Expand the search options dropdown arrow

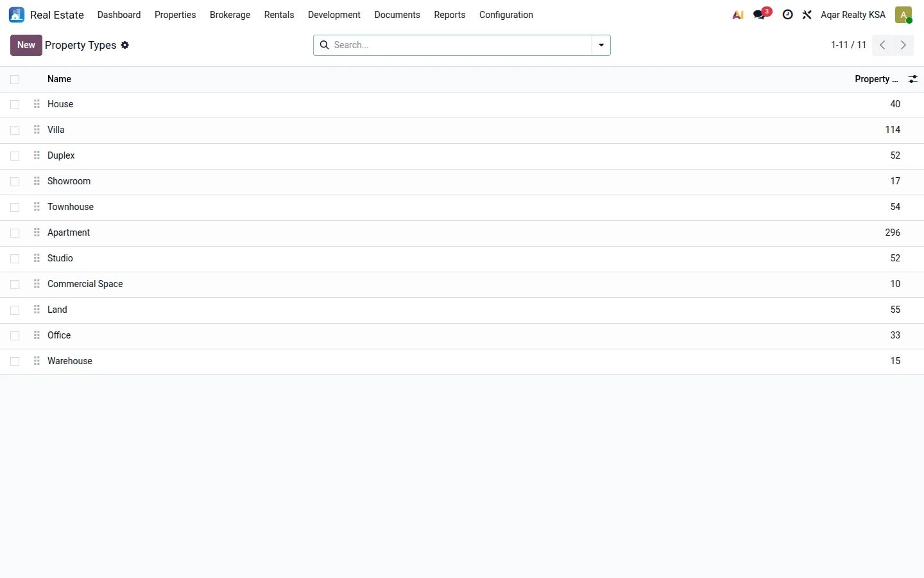[x=601, y=45]
